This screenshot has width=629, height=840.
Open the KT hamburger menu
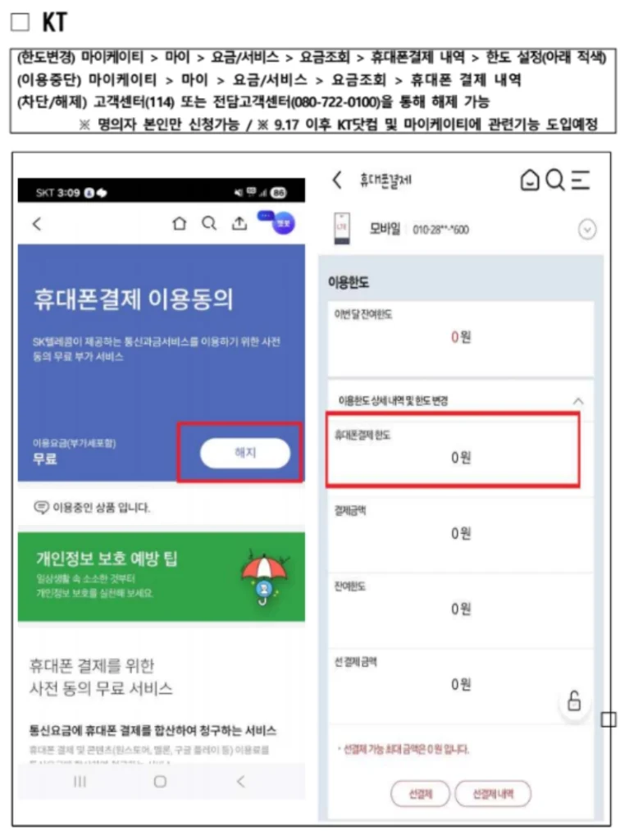tap(581, 180)
